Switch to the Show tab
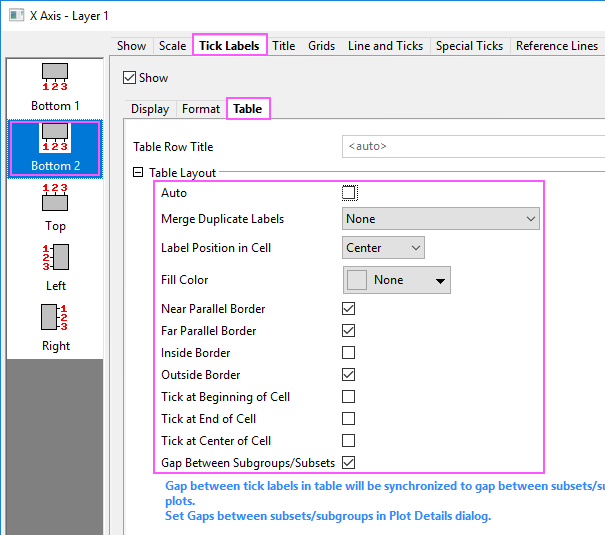 (132, 46)
